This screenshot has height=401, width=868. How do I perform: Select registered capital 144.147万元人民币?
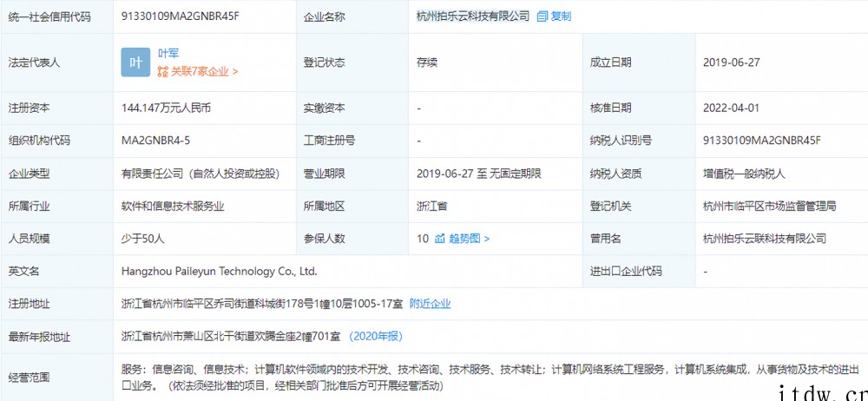pos(166,108)
